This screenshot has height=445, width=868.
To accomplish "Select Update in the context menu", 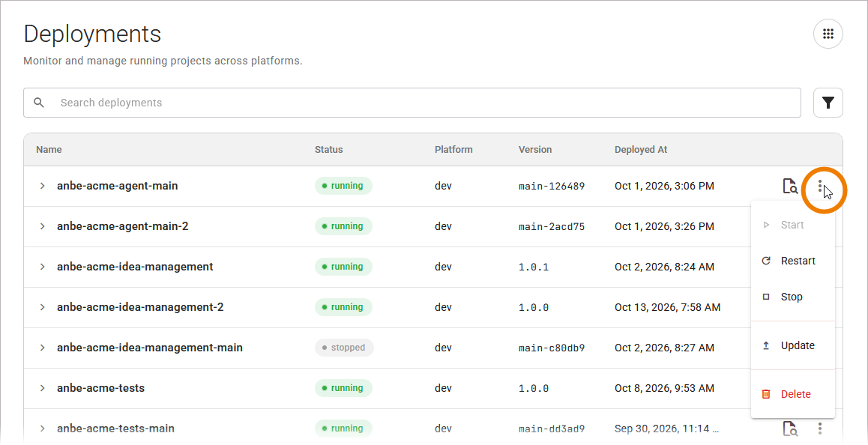I will click(793, 345).
